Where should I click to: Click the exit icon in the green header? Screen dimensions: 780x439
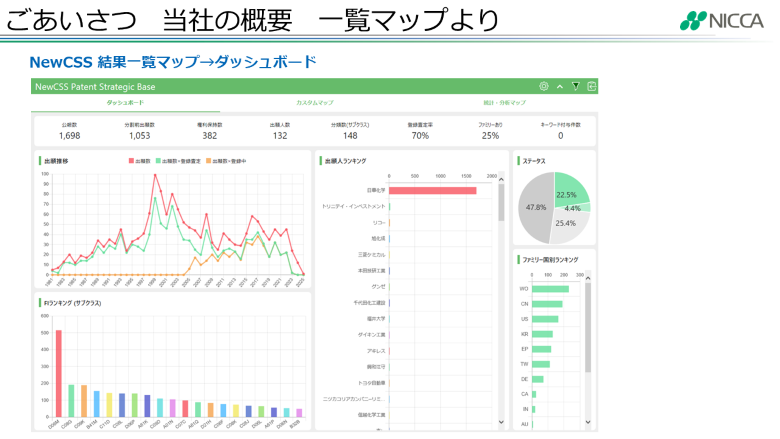point(591,86)
